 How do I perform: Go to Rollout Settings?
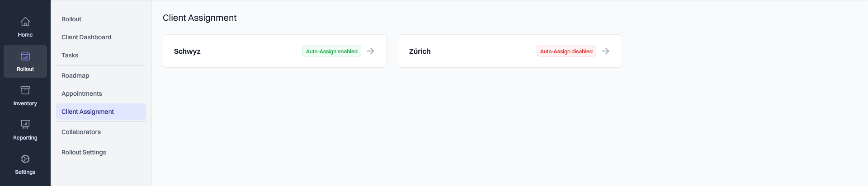pos(84,152)
